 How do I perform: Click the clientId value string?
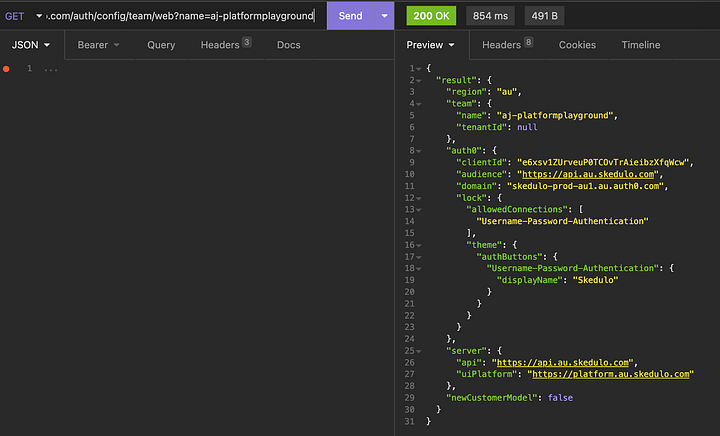click(x=603, y=162)
